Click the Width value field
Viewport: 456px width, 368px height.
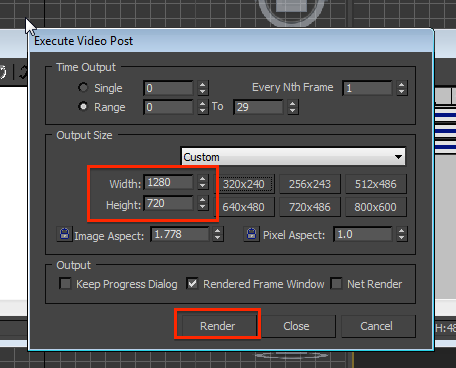168,182
